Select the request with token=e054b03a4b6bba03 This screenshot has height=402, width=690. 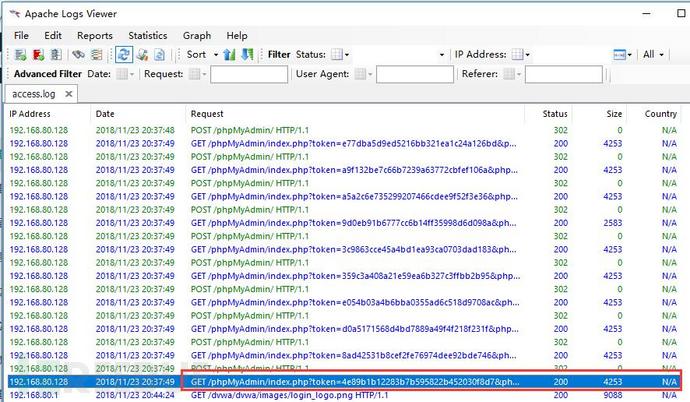[355, 302]
